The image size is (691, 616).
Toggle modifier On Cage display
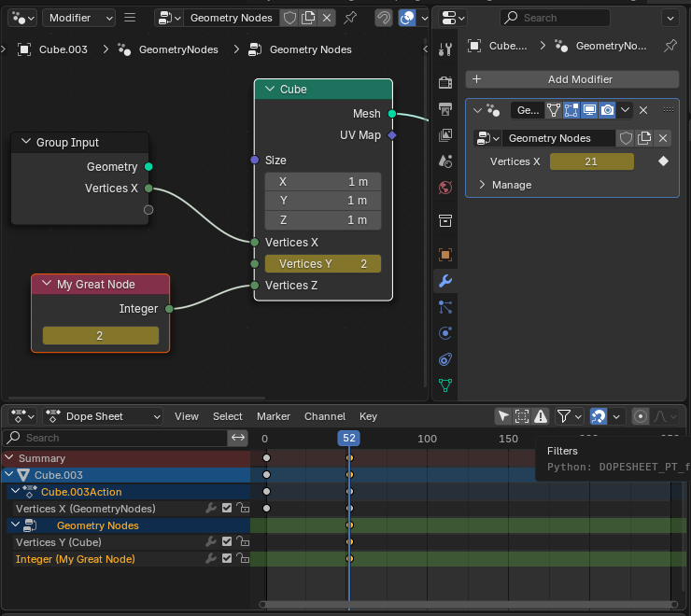click(x=554, y=110)
